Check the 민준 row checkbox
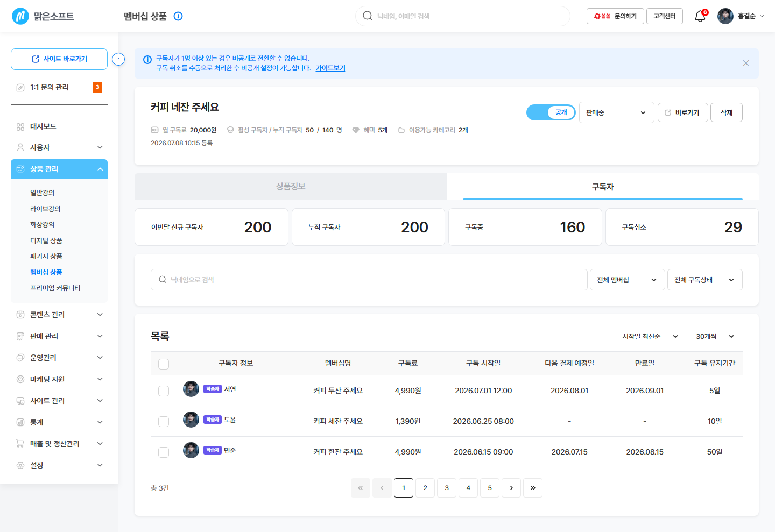The width and height of the screenshot is (775, 532). [164, 452]
